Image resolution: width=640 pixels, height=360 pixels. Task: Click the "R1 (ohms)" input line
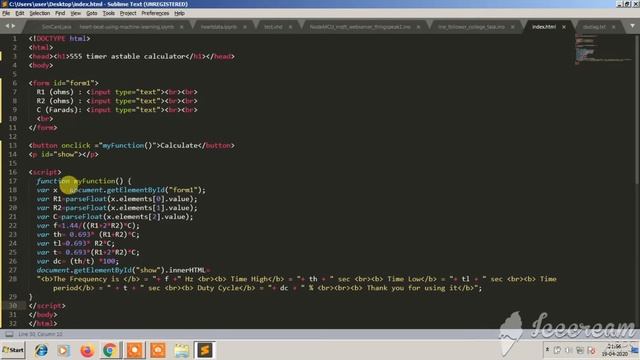click(x=117, y=92)
